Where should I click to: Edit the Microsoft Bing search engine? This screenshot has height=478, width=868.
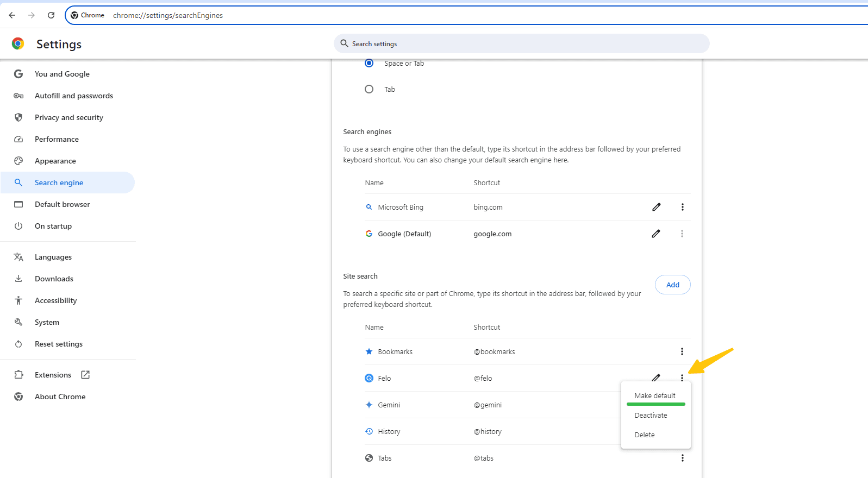[x=657, y=207]
